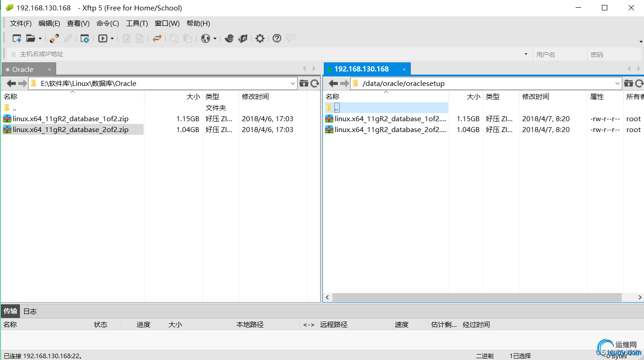Expand the play-button icon dropdown arrow
Screen dimensions: 644x360
click(x=112, y=39)
